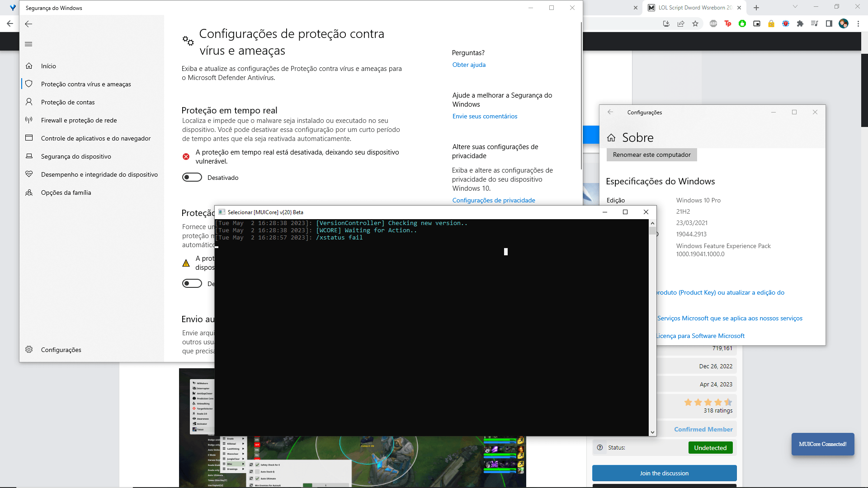The image size is (868, 488).
Task: Click the question mark icon beside Status
Action: [x=600, y=447]
